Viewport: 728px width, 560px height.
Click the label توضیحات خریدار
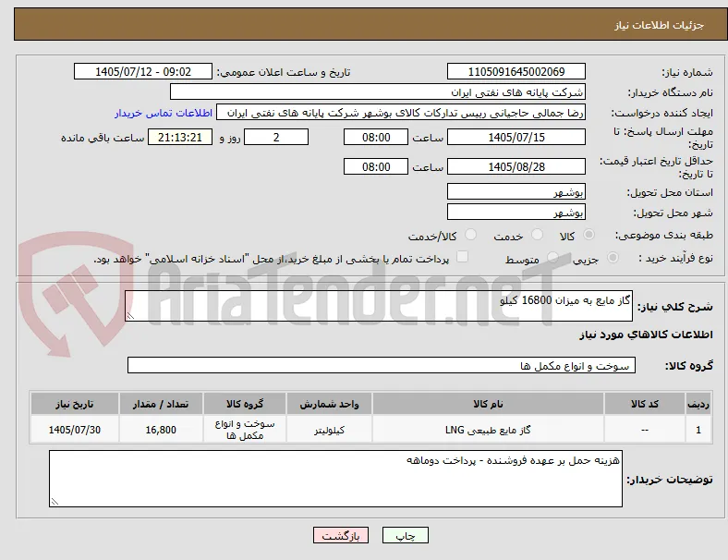[670, 480]
